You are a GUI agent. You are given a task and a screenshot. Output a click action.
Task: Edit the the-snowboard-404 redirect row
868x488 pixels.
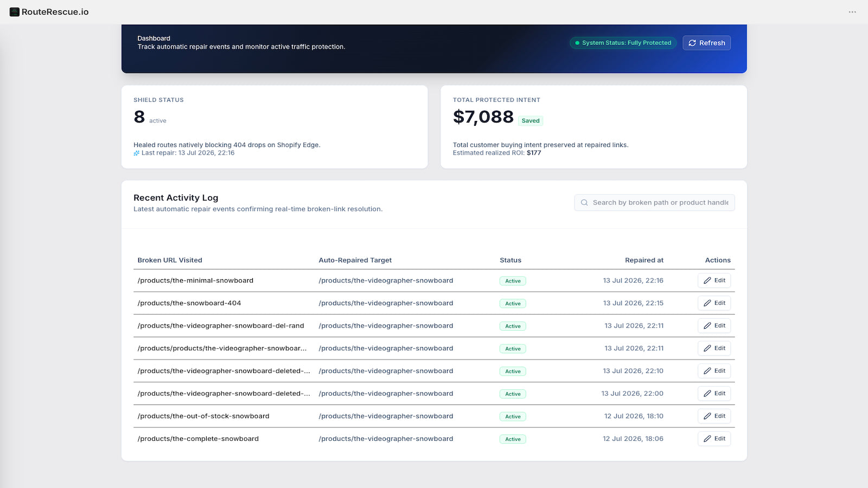tap(714, 303)
